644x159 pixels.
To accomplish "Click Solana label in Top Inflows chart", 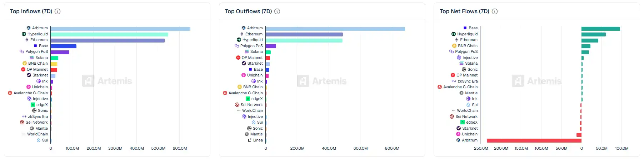I will [x=41, y=58].
